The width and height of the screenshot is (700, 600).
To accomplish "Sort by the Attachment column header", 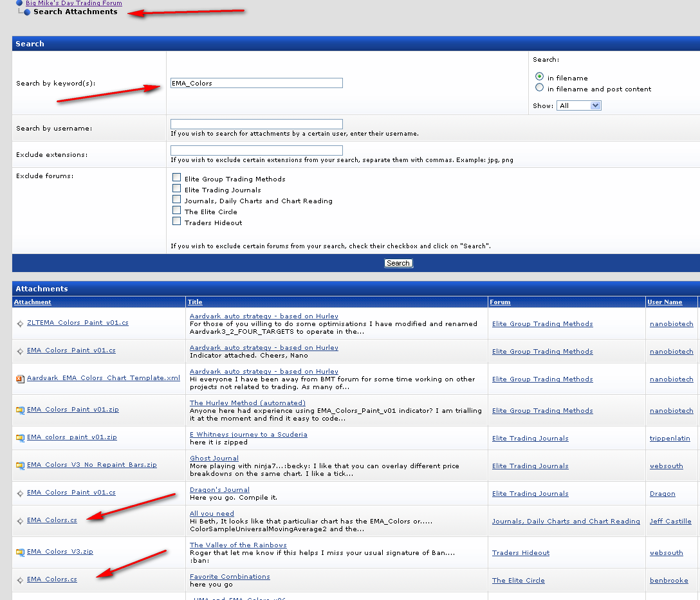I will 33,302.
